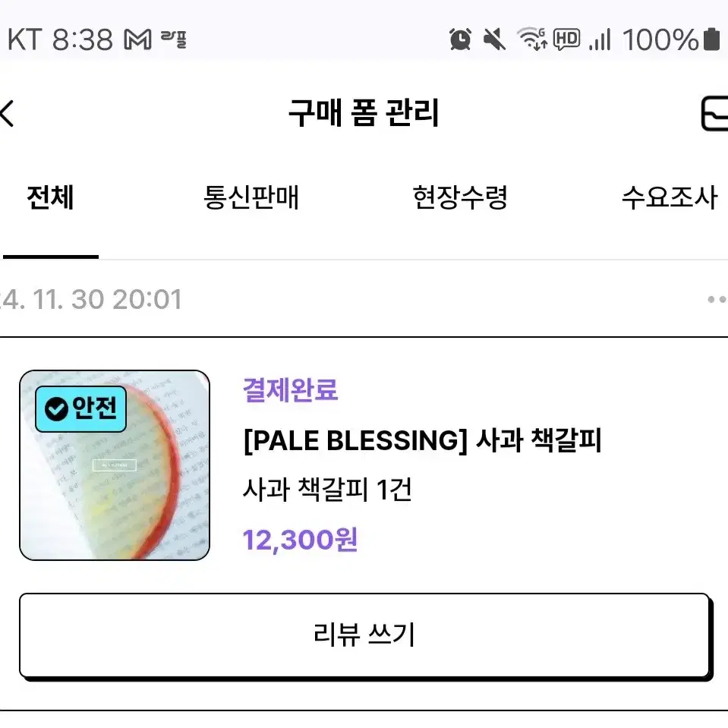Switch to the 현장수령 tab

(460, 198)
